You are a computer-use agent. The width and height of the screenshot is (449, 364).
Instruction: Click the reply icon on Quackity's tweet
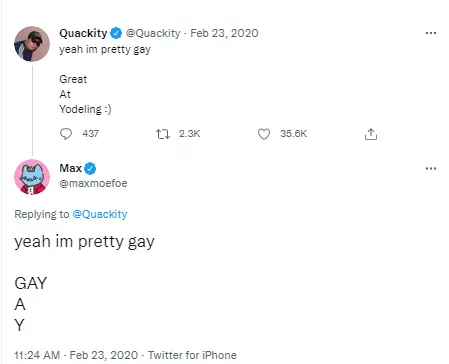[x=66, y=134]
